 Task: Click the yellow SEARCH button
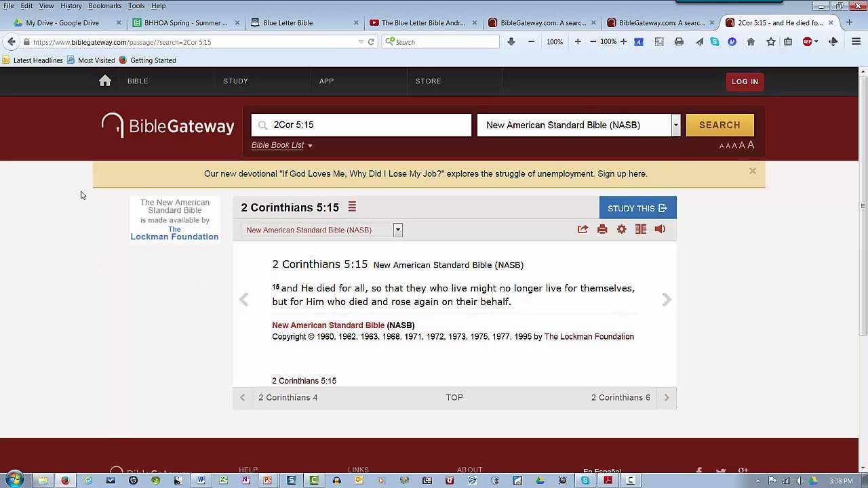[x=719, y=125]
